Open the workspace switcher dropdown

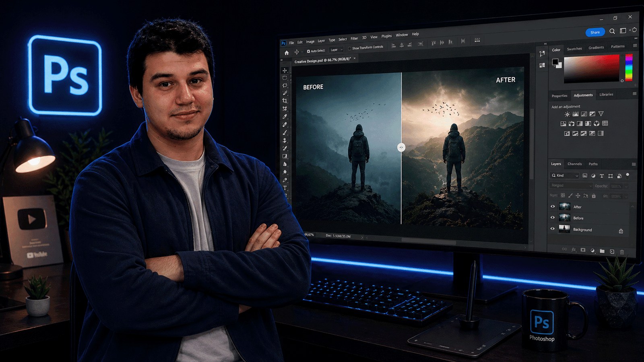[x=624, y=31]
